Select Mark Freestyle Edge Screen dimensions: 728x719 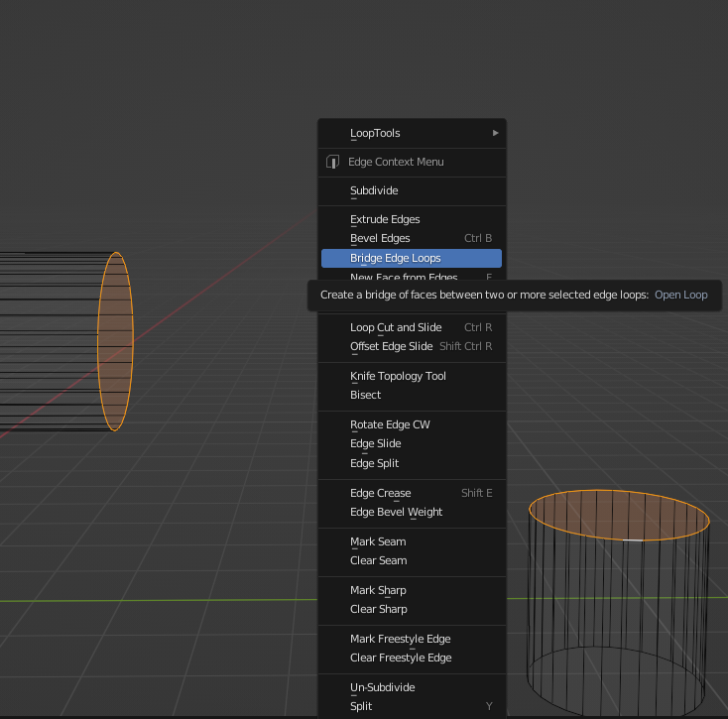(x=412, y=639)
